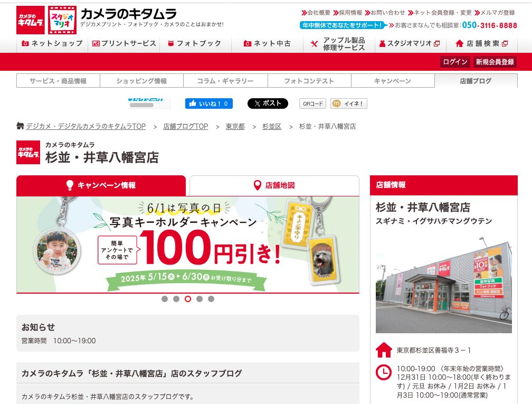532x404 pixels.
Task: Open アップル製品修理サービス navigation item
Action: point(339,44)
